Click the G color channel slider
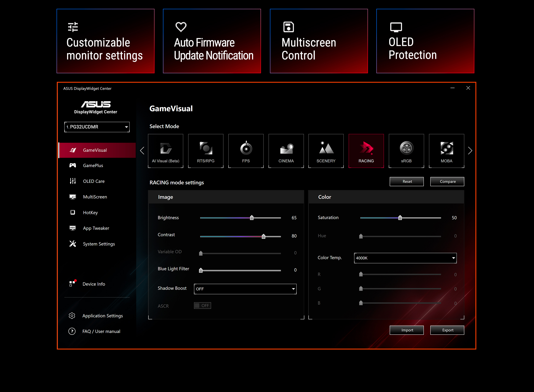Viewport: 534px width, 392px height. click(400, 289)
